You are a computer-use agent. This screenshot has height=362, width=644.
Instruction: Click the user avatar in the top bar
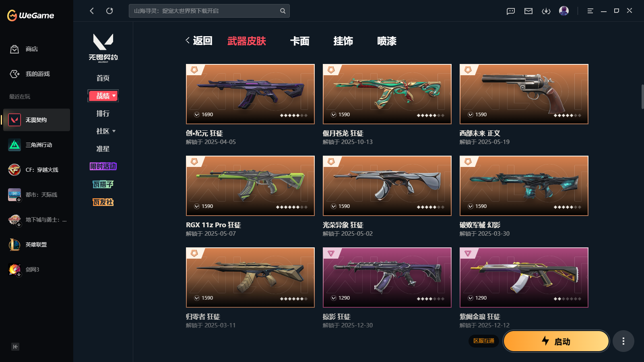(564, 11)
